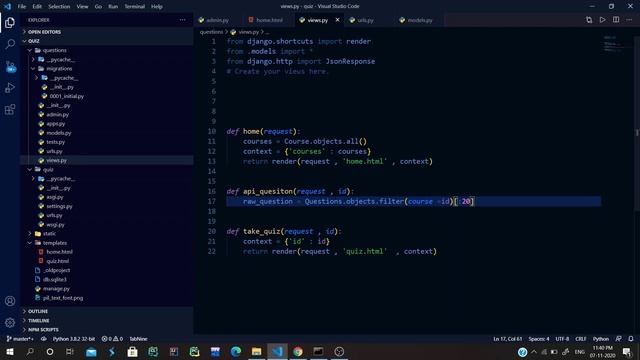Open editor more actions ellipsis

click(629, 20)
